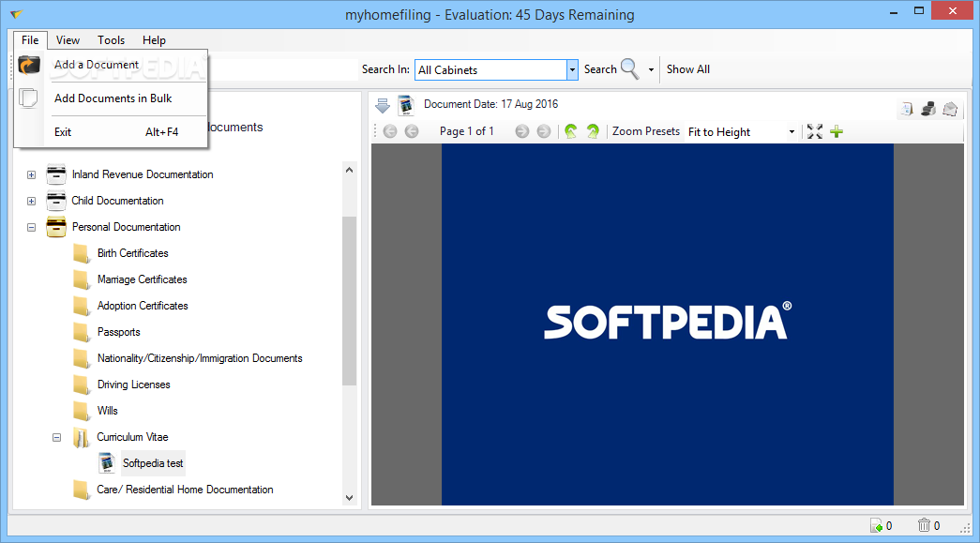980x543 pixels.
Task: Rotate document left with green arrow
Action: pyautogui.click(x=570, y=131)
